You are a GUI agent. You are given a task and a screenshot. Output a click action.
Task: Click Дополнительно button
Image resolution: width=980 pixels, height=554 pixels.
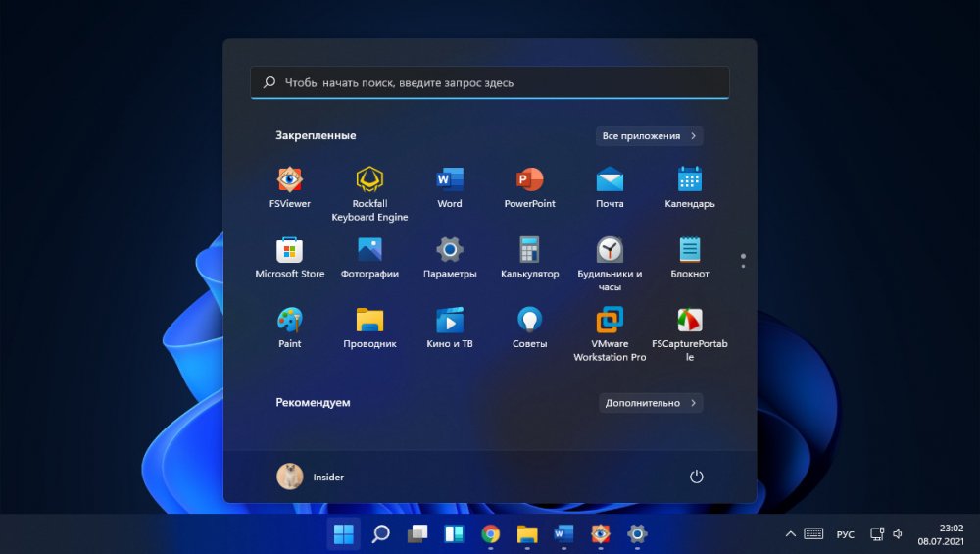(x=650, y=403)
